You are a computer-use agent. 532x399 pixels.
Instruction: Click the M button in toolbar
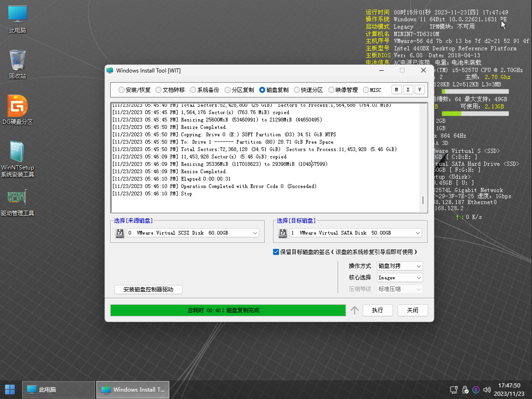point(396,90)
